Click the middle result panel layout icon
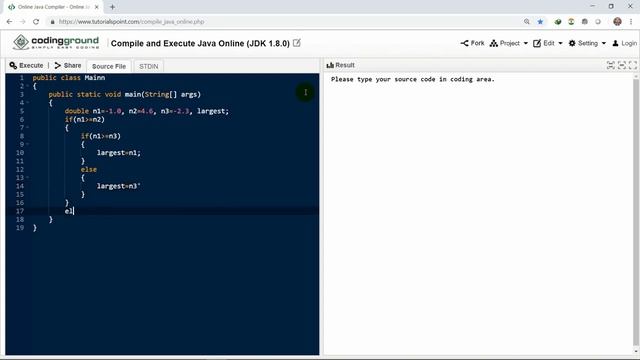Screen dimensions: 640x360 point(622,65)
